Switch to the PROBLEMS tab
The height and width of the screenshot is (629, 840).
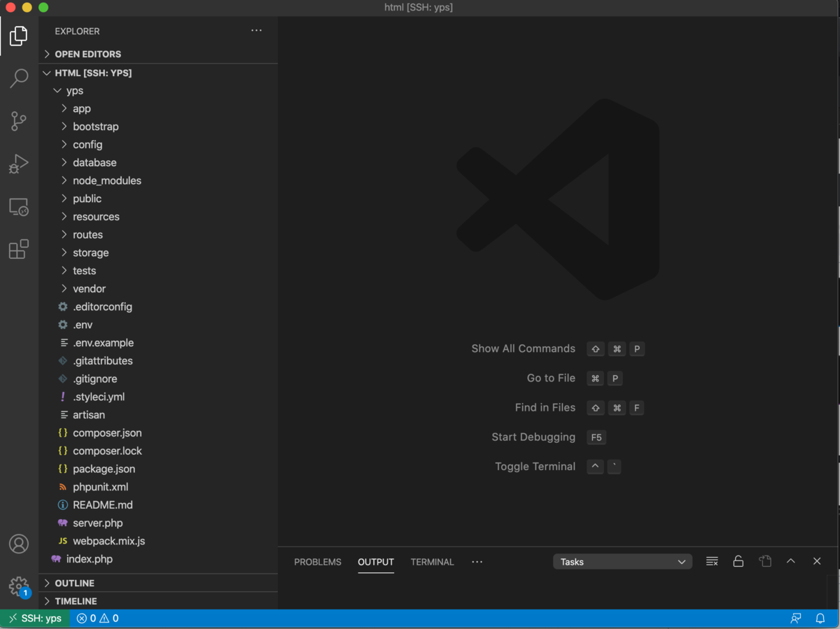318,562
